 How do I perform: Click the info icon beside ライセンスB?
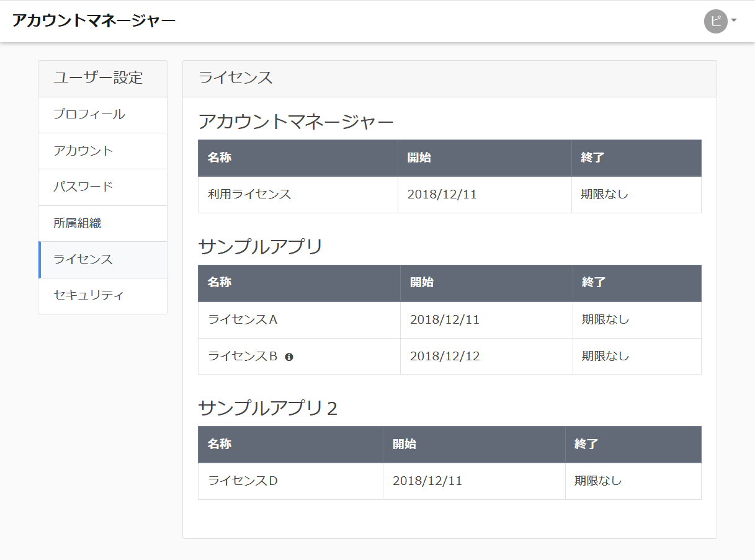[x=289, y=357]
